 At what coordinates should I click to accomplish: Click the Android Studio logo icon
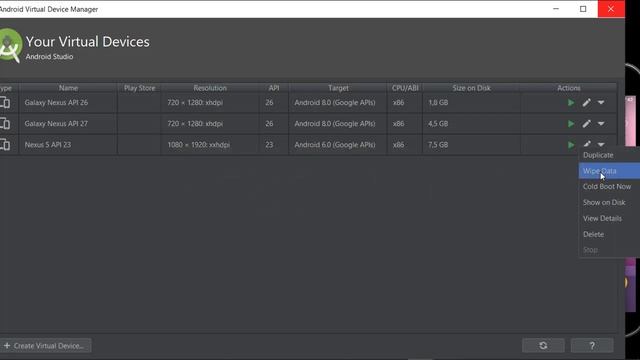pyautogui.click(x=10, y=46)
